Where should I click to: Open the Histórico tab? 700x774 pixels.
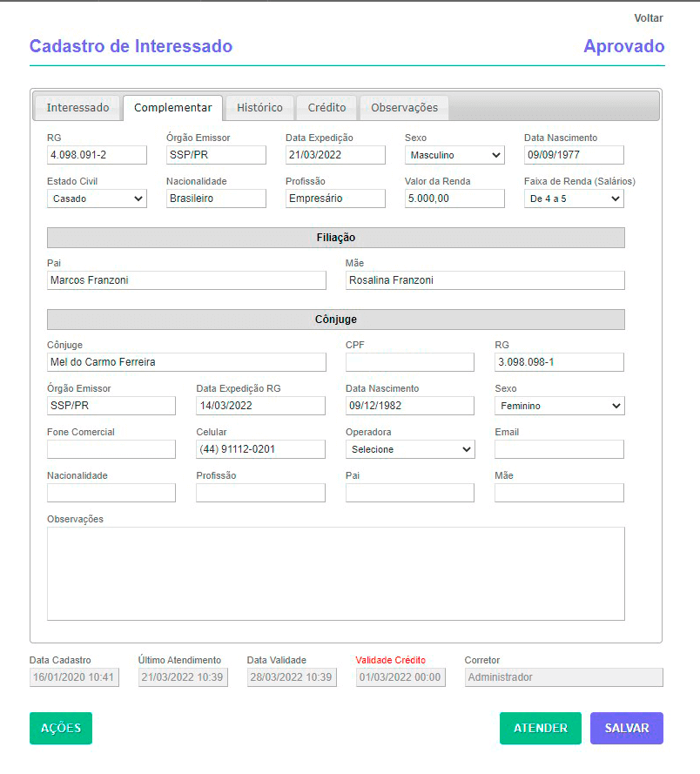[261, 107]
